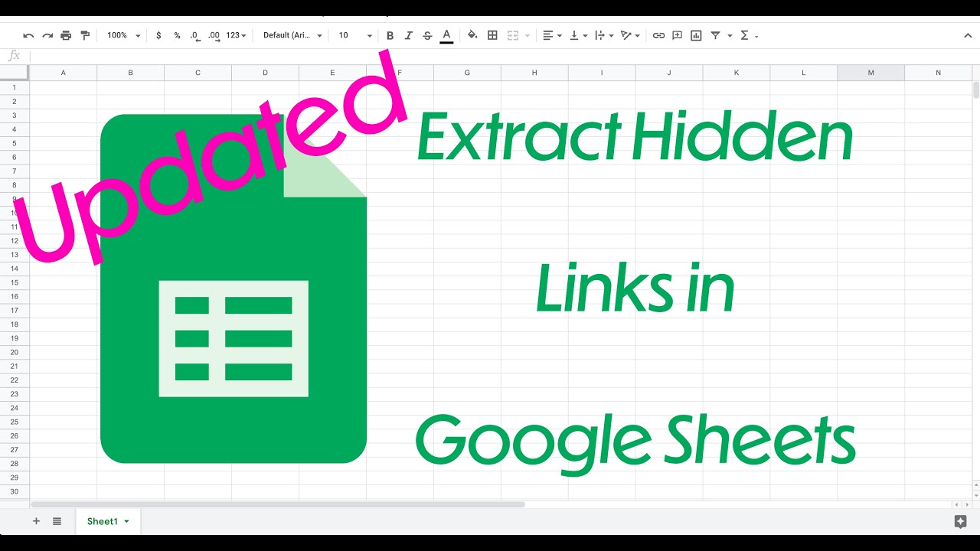The width and height of the screenshot is (980, 551).
Task: Open the Sheet1 tab options arrow
Action: click(x=126, y=522)
